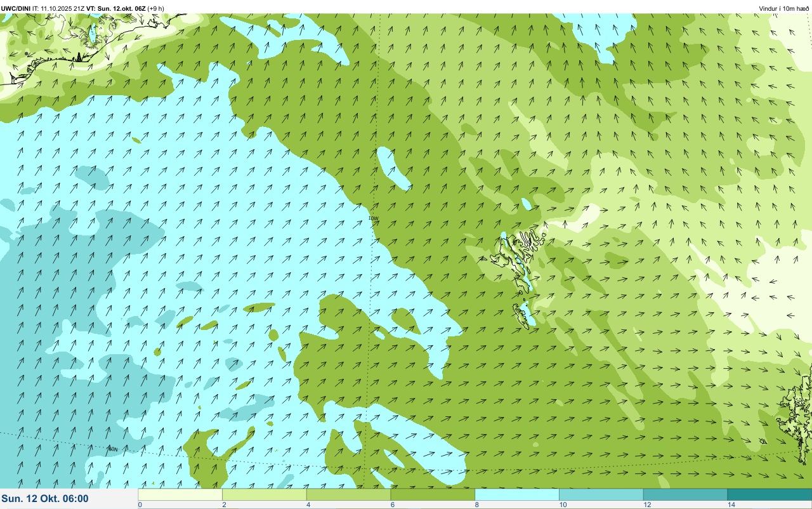
Task: Click the teal 12–14 legend swatch
Action: click(685, 494)
